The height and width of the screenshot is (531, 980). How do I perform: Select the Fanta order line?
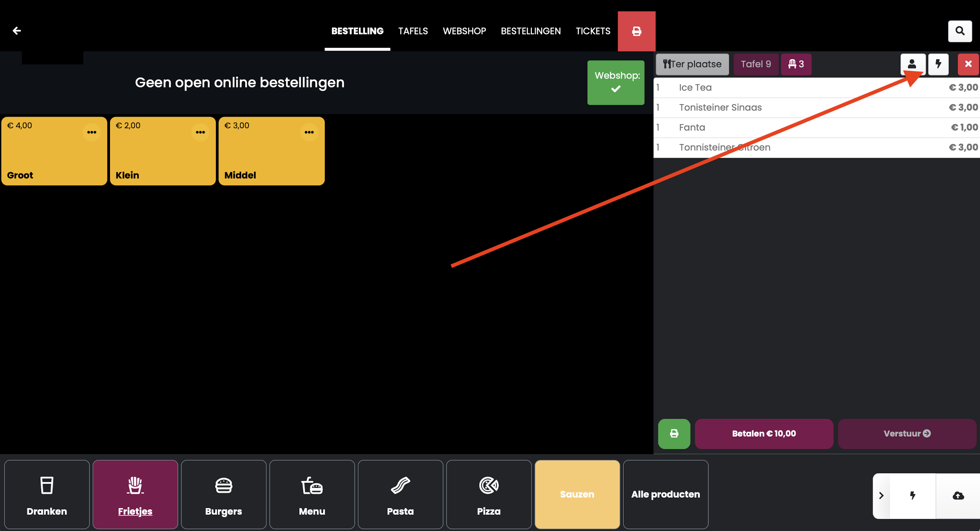[816, 127]
